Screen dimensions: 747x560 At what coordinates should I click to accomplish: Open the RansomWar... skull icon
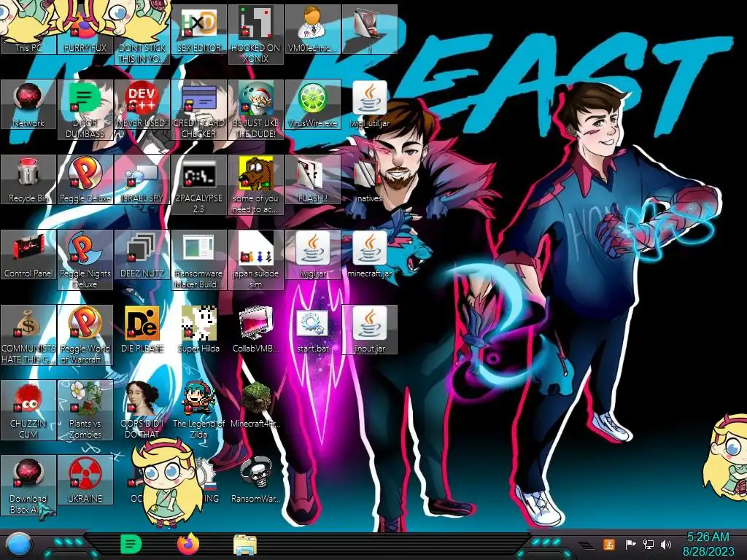tap(256, 480)
